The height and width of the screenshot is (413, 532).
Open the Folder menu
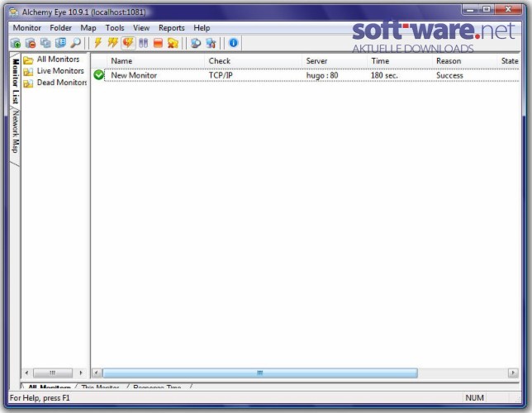[61, 28]
